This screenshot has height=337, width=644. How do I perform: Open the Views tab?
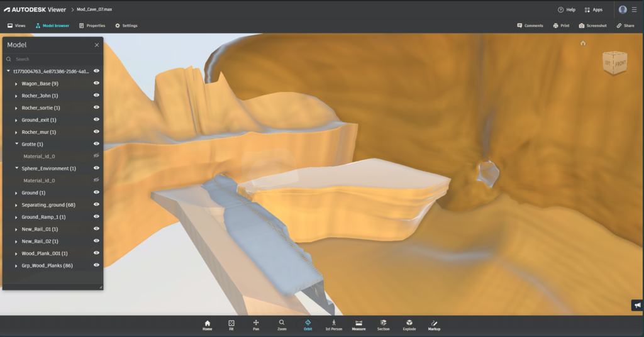16,26
